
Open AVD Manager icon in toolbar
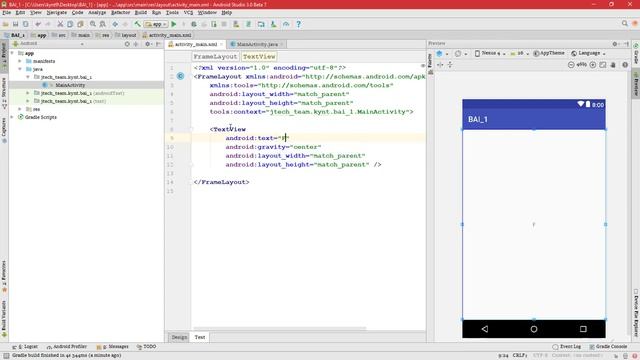pyautogui.click(x=236, y=24)
